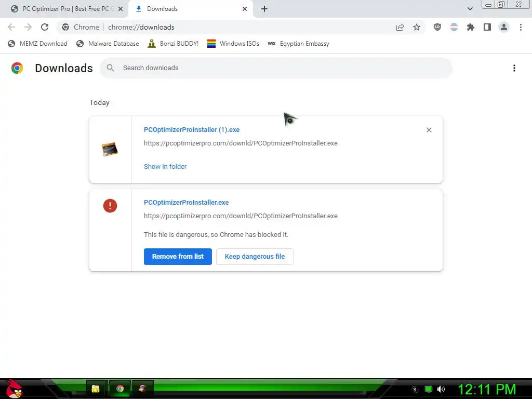Click the system tray speaker volume icon
The image size is (532, 399).
pos(441,389)
